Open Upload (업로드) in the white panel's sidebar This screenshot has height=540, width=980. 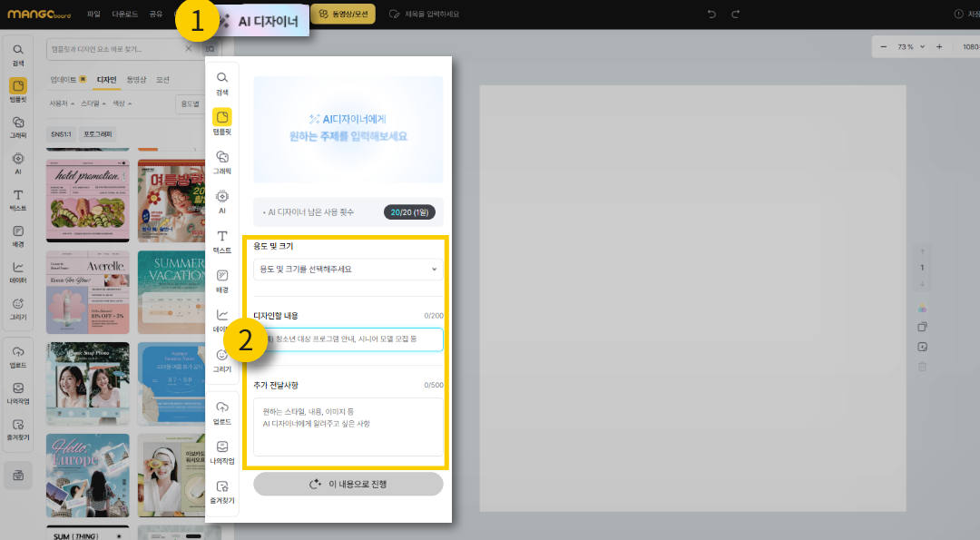[221, 413]
